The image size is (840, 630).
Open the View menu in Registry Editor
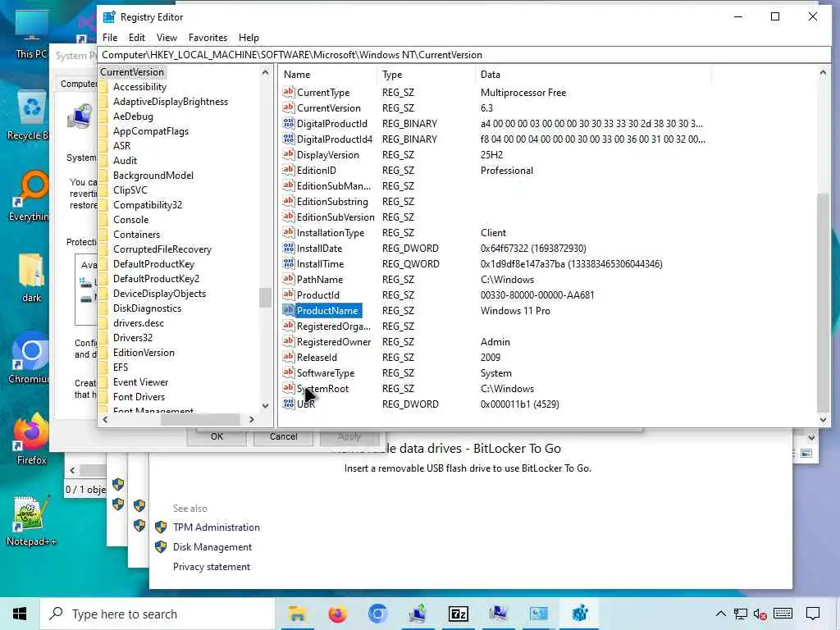click(167, 38)
